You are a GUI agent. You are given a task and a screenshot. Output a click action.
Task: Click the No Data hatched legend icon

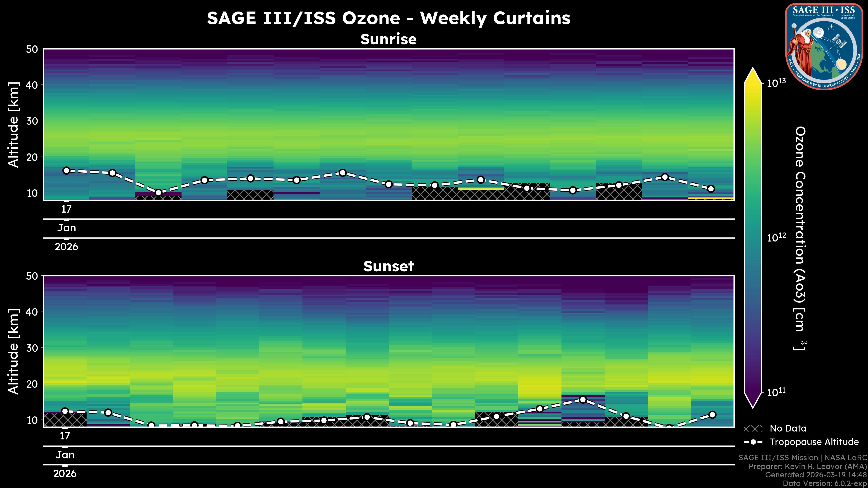(753, 429)
